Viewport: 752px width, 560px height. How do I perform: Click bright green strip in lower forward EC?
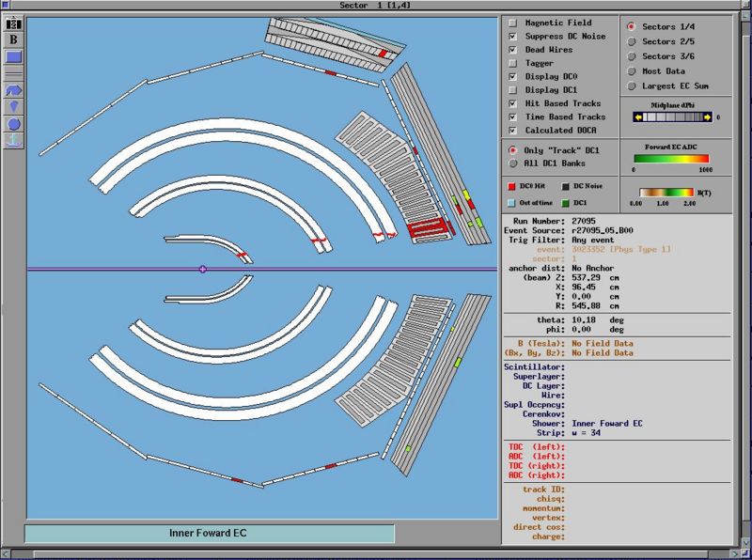(458, 362)
